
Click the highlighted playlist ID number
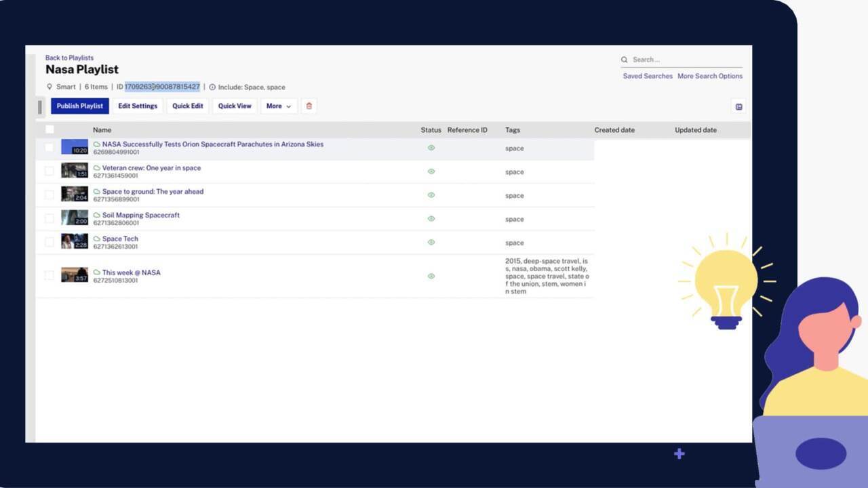tap(162, 87)
